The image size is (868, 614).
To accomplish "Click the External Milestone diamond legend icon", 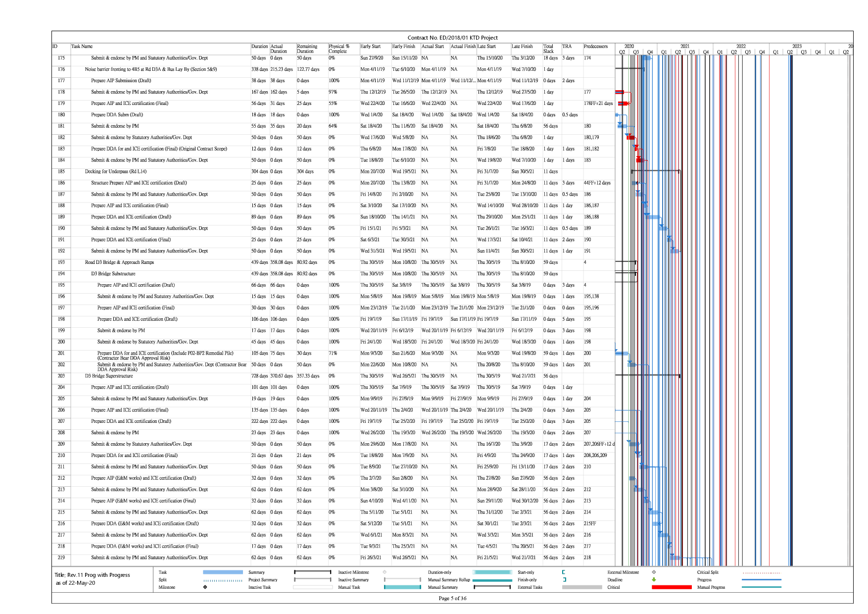I will pyautogui.click(x=654, y=572).
